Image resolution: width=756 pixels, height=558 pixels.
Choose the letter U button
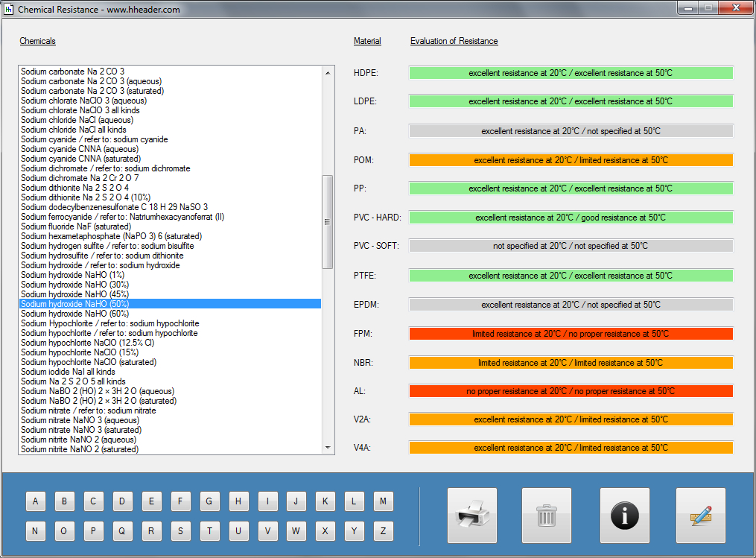(x=238, y=531)
